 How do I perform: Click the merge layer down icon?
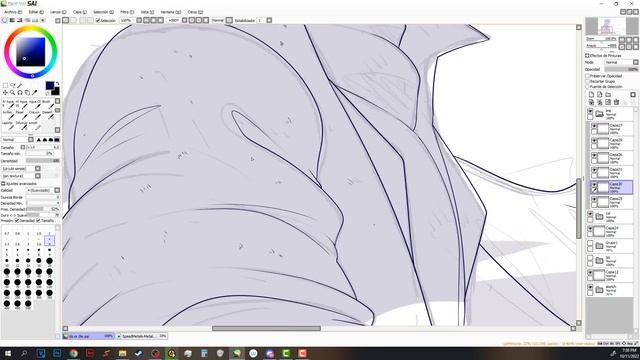click(600, 102)
